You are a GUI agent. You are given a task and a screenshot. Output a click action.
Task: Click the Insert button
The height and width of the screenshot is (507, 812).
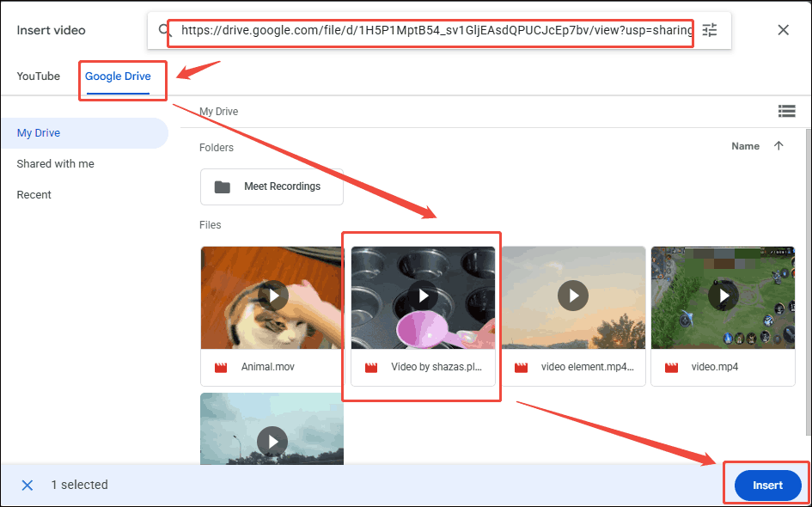767,486
